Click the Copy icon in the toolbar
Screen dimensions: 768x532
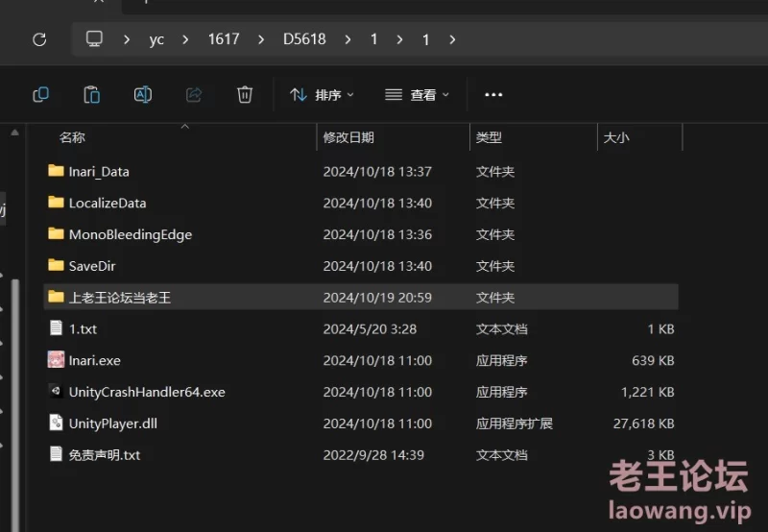point(40,94)
